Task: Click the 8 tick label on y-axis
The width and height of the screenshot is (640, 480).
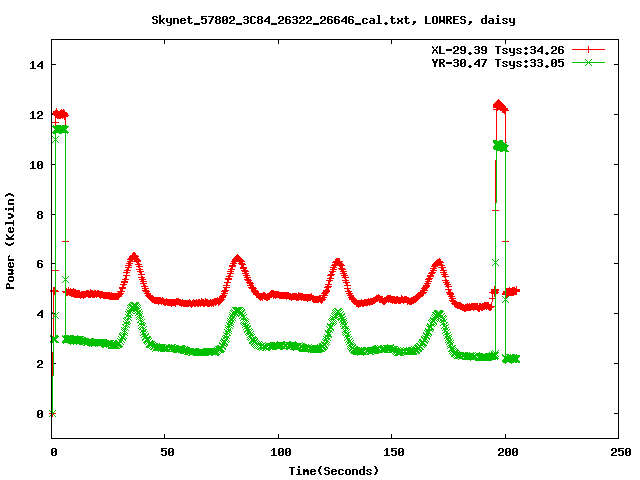Action: tap(41, 214)
